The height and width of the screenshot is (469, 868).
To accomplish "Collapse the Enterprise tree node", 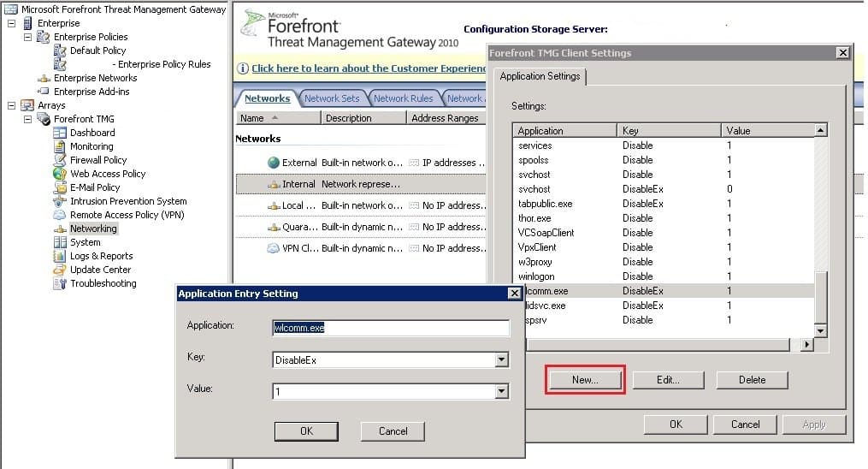I will pos(11,23).
